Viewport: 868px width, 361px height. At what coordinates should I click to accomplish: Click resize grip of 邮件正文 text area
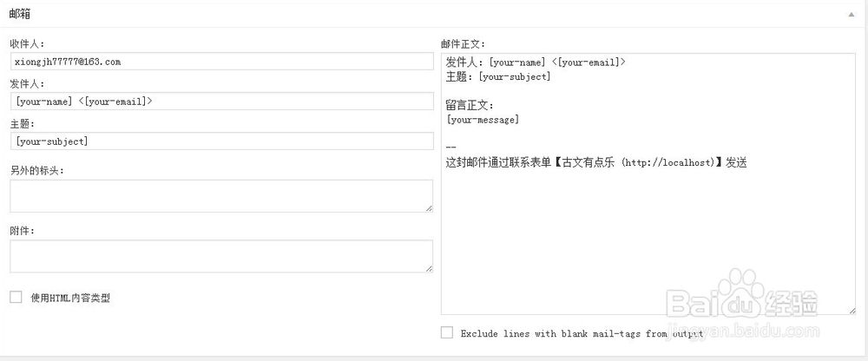[x=852, y=311]
